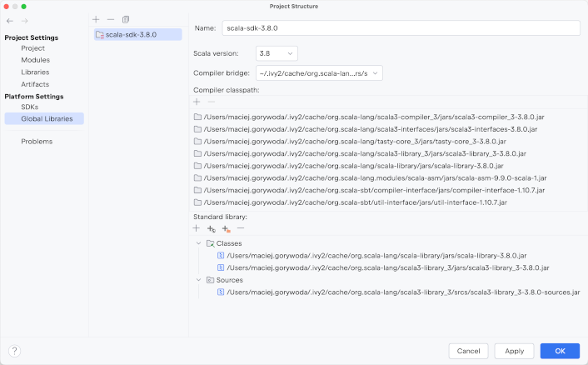Open the Scala version dropdown
Image resolution: width=588 pixels, height=365 pixels.
(277, 53)
